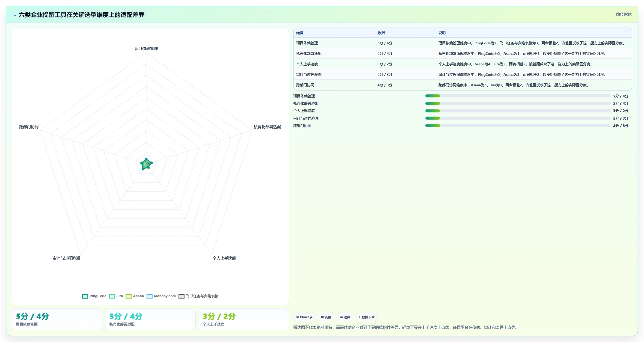The image size is (644, 342).
Task: Click the radar chart data polygon at center
Action: (x=146, y=164)
